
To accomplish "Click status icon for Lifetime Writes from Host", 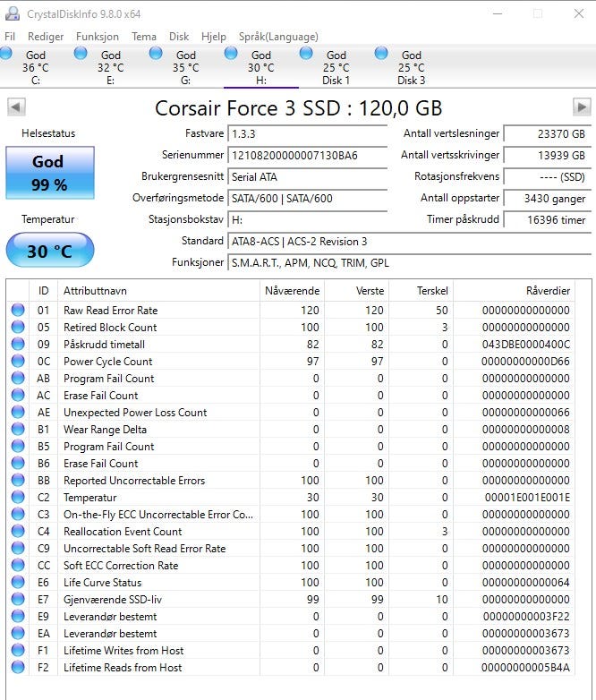I will (x=18, y=650).
